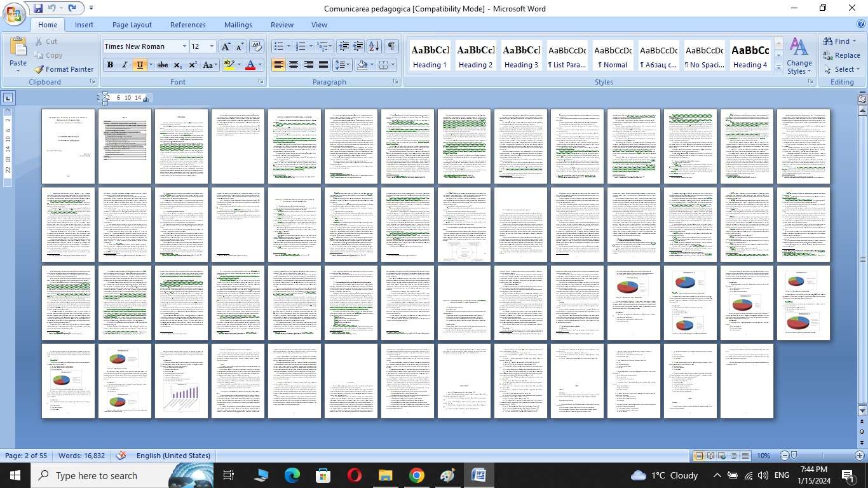Expand the Styles gallery more arrow
The width and height of the screenshot is (868, 488).
pyautogui.click(x=778, y=68)
